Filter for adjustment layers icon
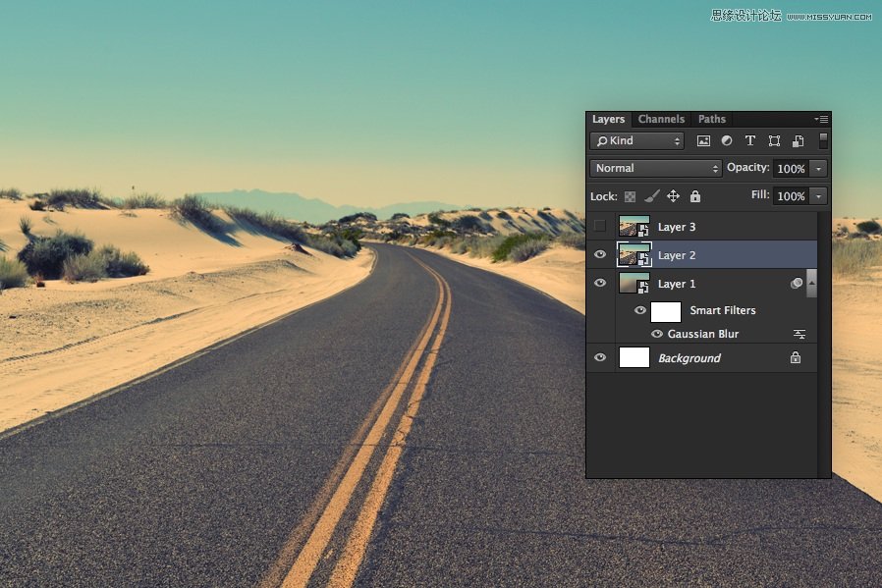 727,141
